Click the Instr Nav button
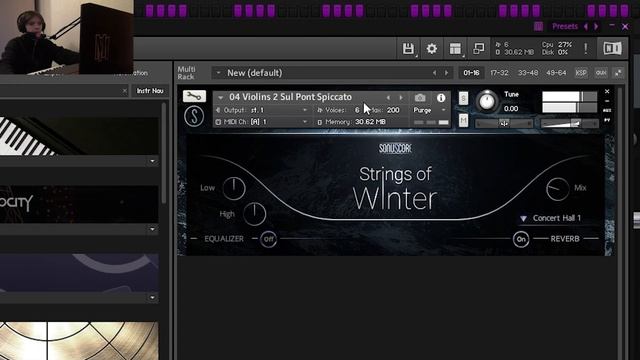 [x=150, y=91]
